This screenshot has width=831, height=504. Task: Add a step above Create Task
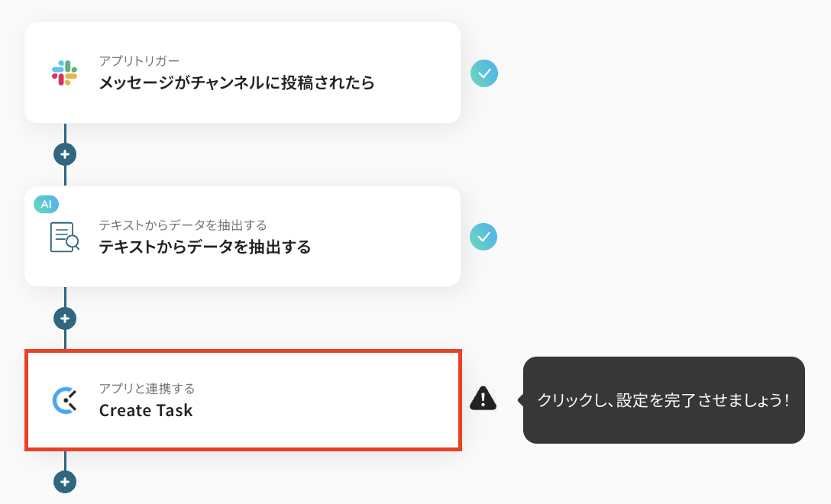point(65,318)
